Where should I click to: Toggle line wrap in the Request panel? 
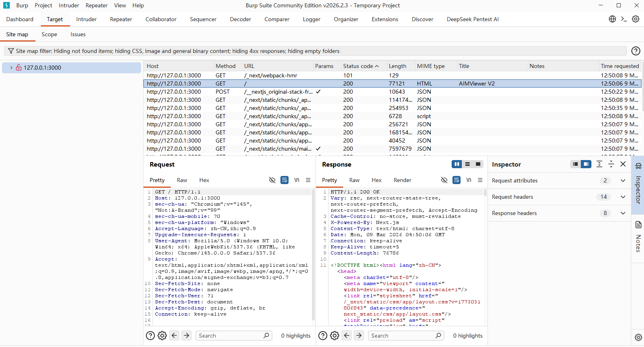(x=285, y=180)
